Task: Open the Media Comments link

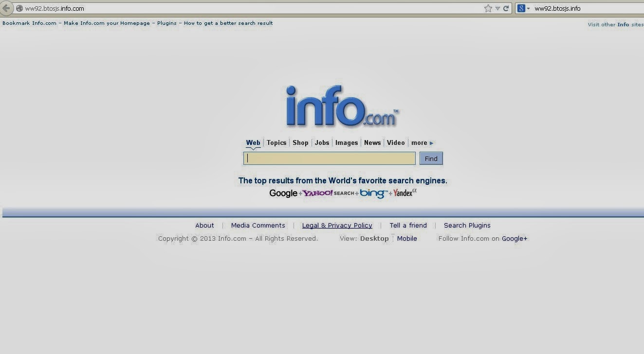Action: [x=258, y=225]
